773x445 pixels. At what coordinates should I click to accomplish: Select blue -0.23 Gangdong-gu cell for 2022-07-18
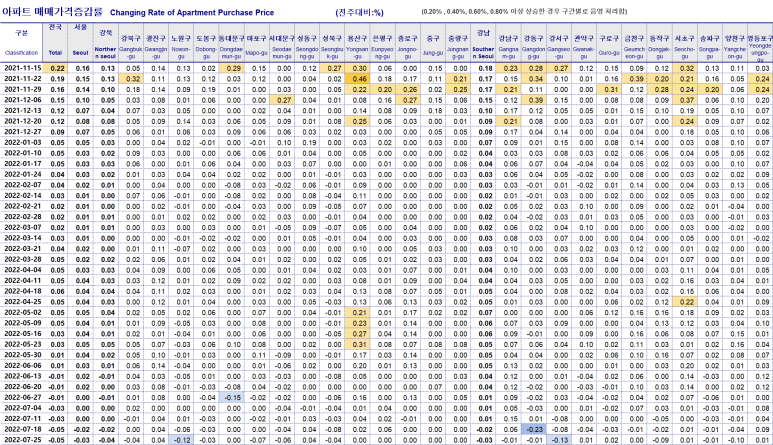point(533,429)
